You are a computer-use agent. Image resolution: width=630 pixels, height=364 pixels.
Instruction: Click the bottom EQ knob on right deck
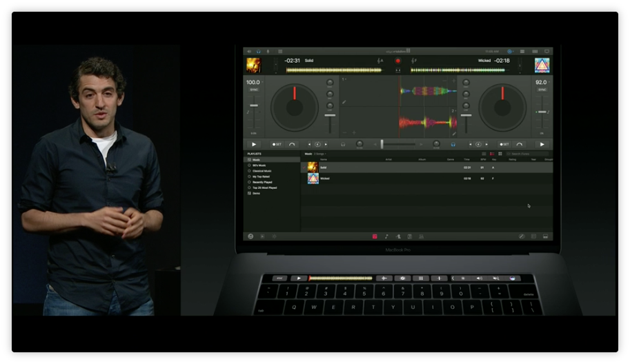pos(466,106)
